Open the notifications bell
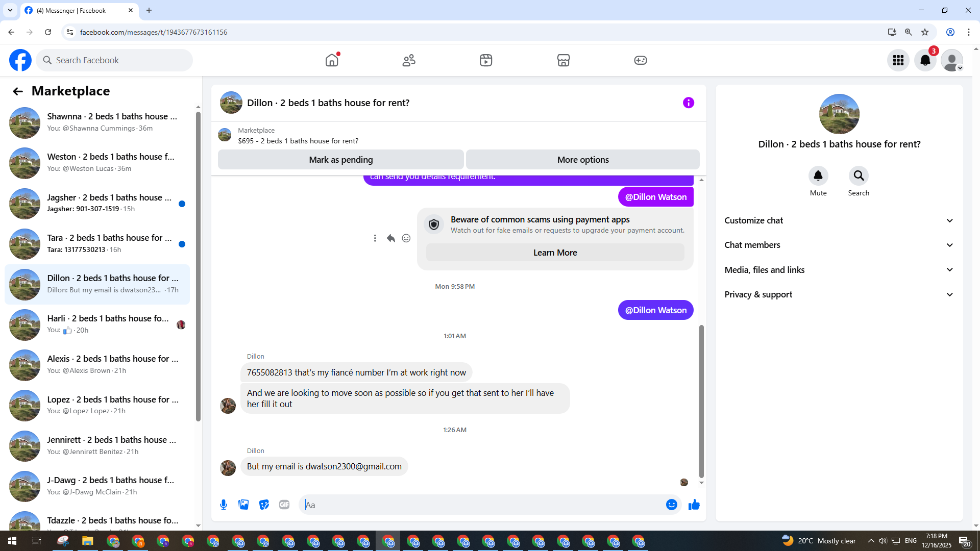980x551 pixels. [925, 60]
